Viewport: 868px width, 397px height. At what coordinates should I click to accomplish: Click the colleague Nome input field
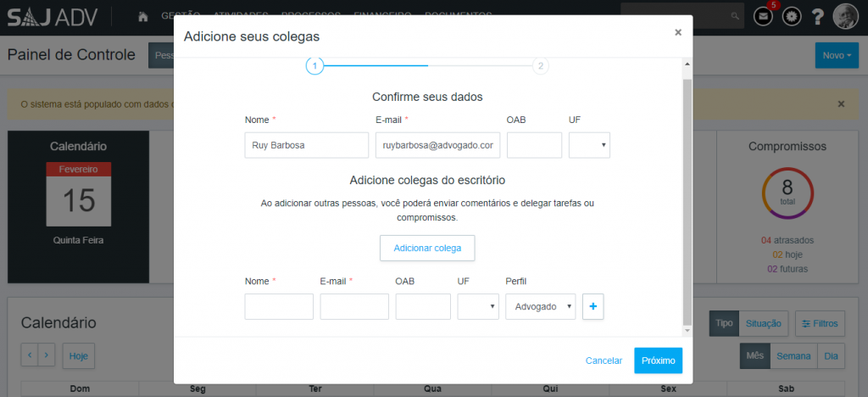tap(279, 307)
